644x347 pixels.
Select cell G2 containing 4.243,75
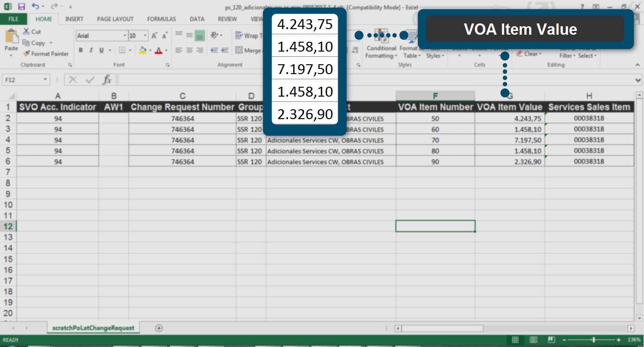click(x=509, y=119)
